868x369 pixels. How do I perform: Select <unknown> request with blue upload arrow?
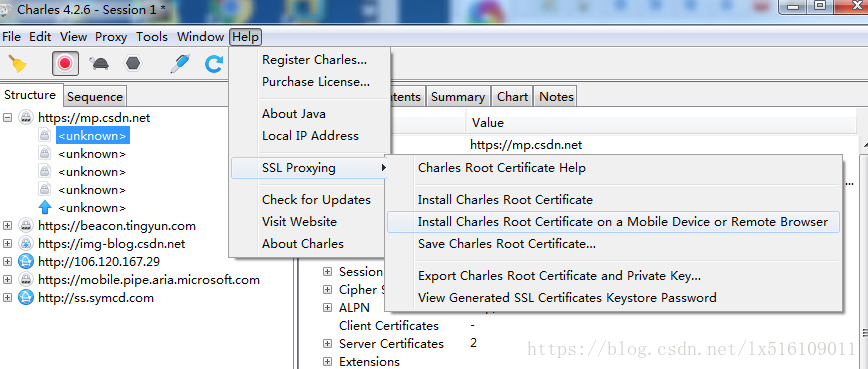point(92,208)
